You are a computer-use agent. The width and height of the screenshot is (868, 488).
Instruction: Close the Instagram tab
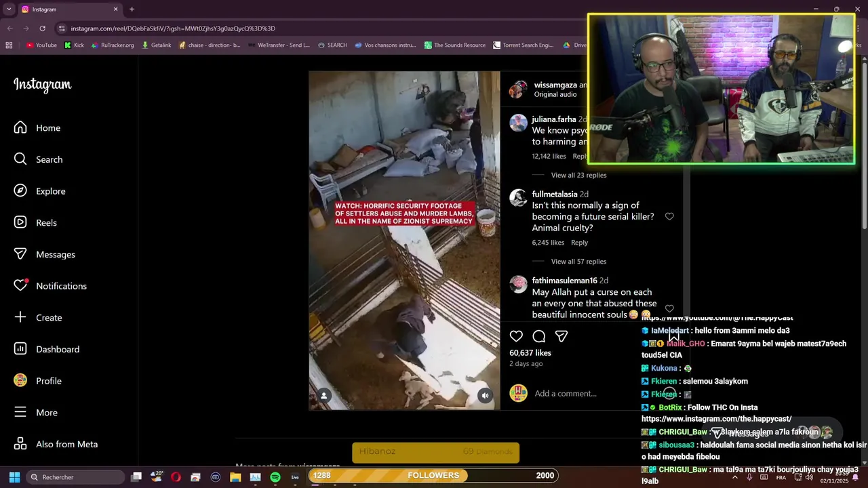(x=115, y=9)
